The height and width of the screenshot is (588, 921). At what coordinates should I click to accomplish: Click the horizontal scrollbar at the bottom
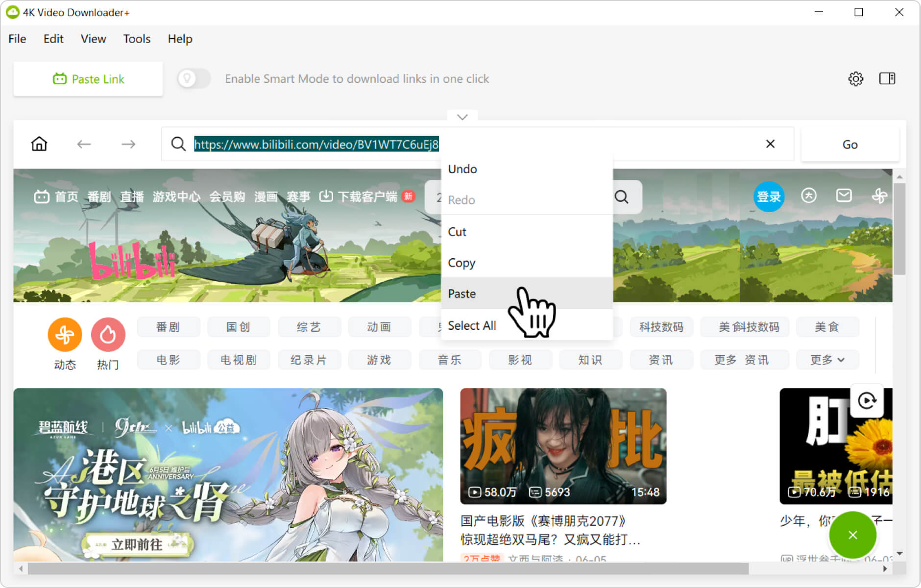coord(388,568)
